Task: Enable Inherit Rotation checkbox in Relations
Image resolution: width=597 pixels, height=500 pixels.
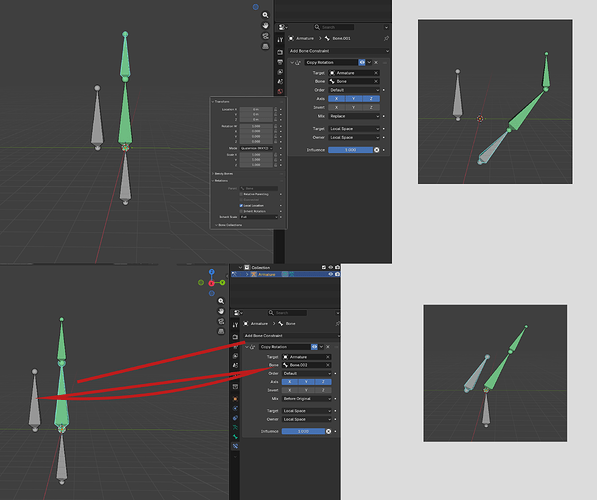Action: pyautogui.click(x=241, y=211)
